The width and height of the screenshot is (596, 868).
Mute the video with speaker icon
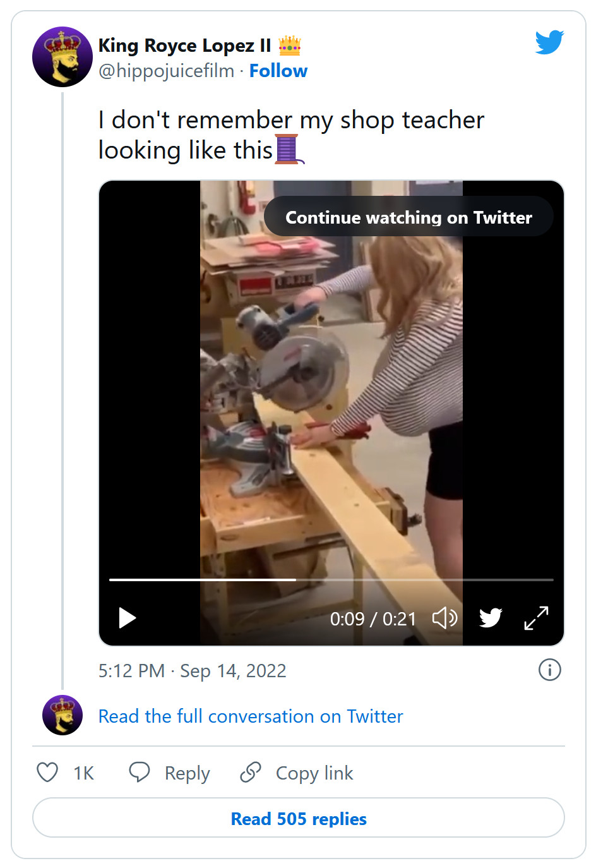444,617
